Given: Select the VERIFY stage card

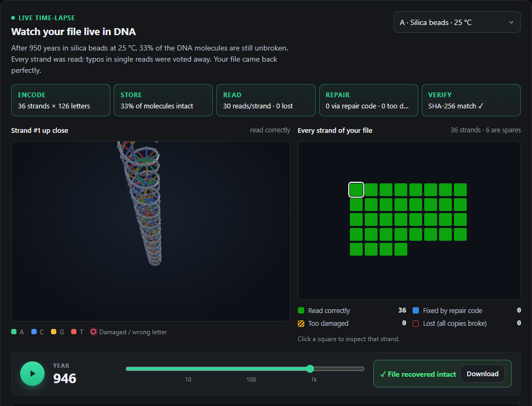Looking at the screenshot, I should click(471, 100).
